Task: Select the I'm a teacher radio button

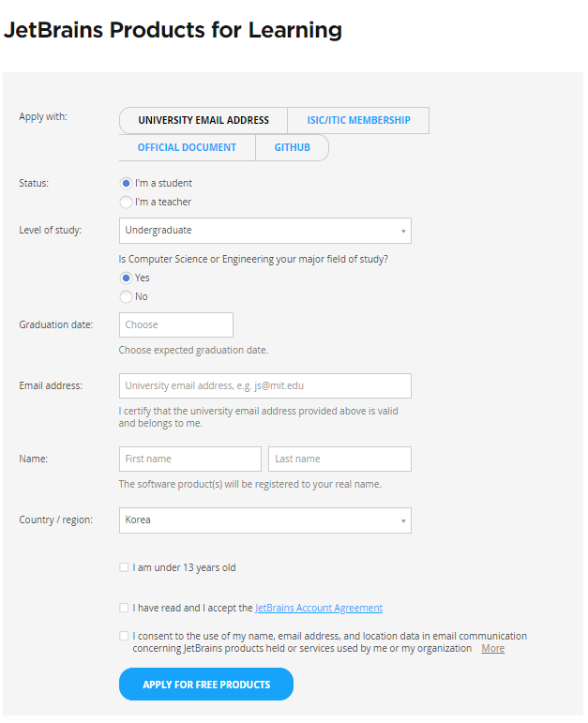Action: (126, 202)
